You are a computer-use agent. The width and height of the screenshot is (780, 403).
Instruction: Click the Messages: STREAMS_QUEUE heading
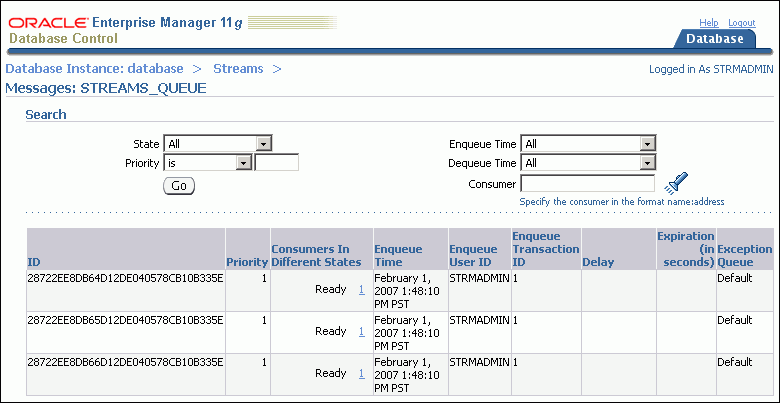click(x=105, y=89)
